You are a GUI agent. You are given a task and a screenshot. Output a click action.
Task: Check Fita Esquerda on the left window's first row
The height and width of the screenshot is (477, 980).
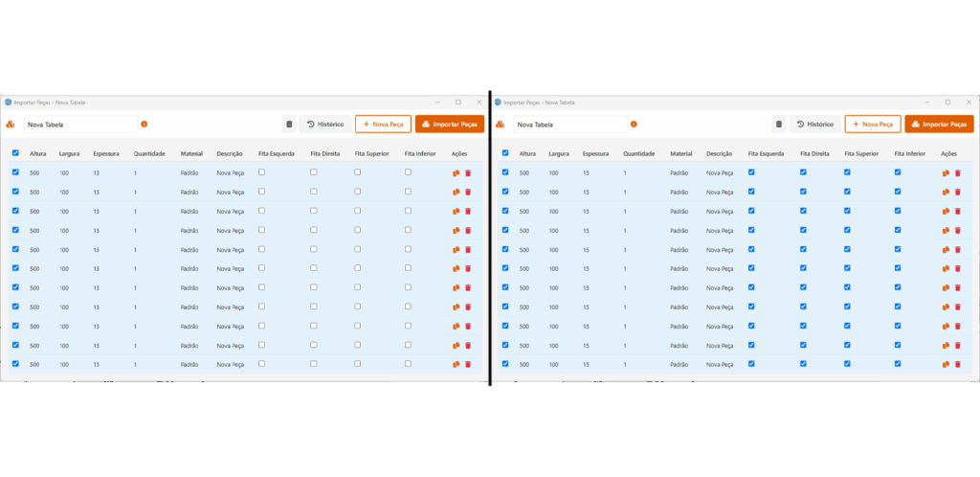(262, 172)
